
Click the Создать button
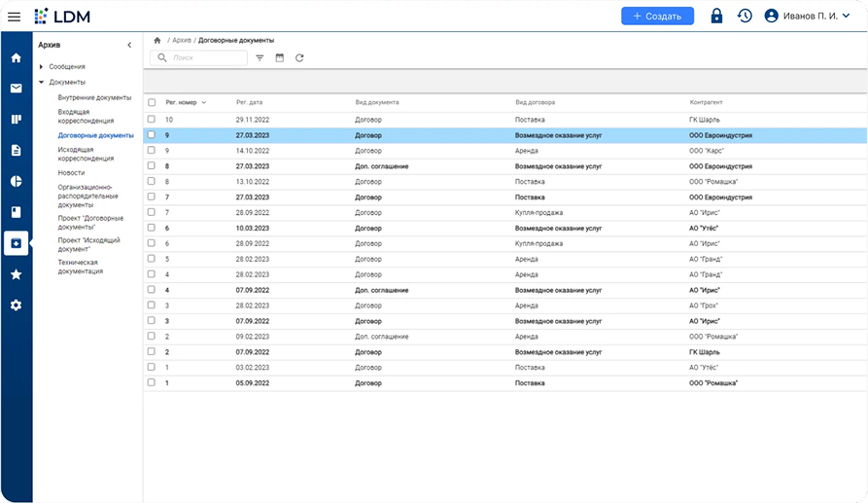pyautogui.click(x=657, y=16)
